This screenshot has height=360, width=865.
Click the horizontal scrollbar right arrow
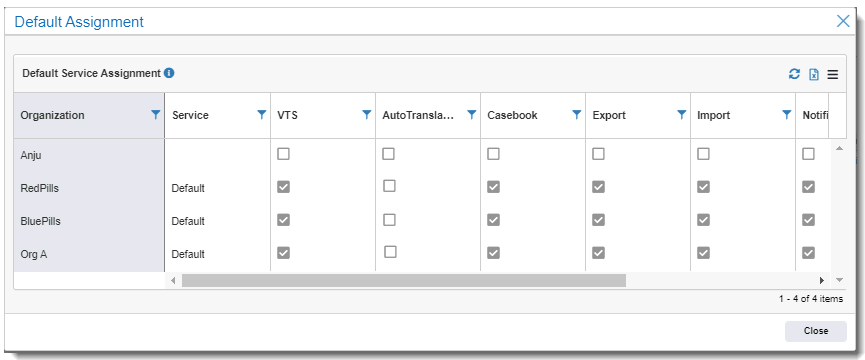point(821,280)
